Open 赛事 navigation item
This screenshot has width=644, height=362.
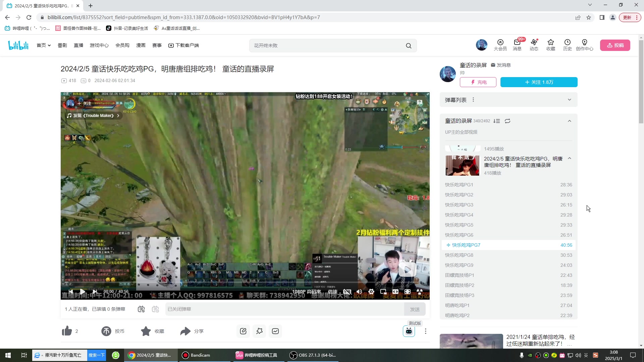pyautogui.click(x=157, y=45)
